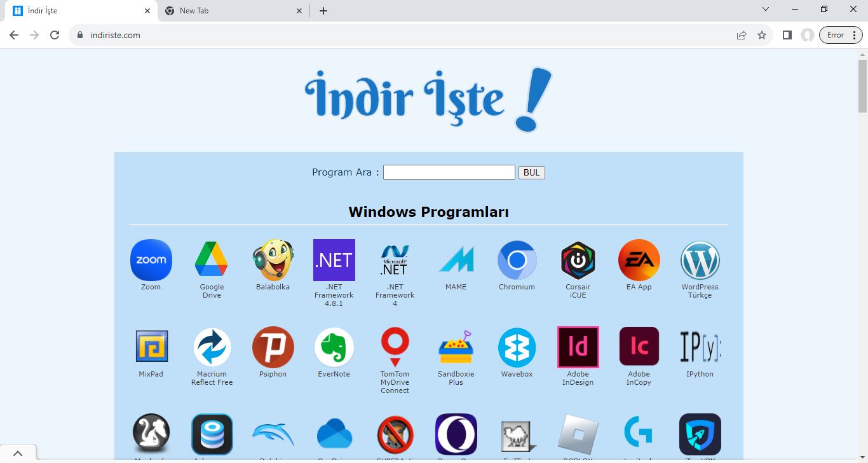
Task: Share this page from address bar
Action: pyautogui.click(x=741, y=35)
